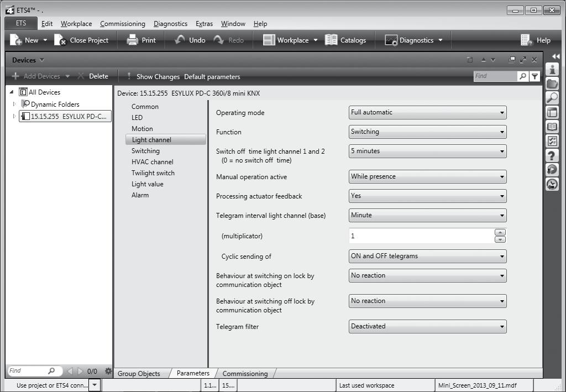Collapse the All Devices tree node
The height and width of the screenshot is (392, 566).
[x=12, y=92]
